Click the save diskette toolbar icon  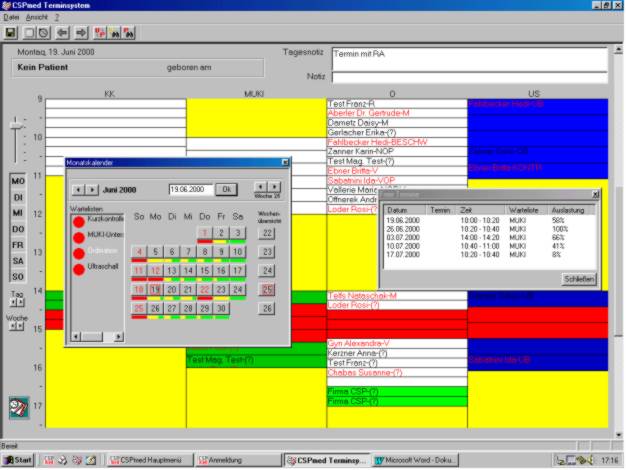pyautogui.click(x=11, y=33)
